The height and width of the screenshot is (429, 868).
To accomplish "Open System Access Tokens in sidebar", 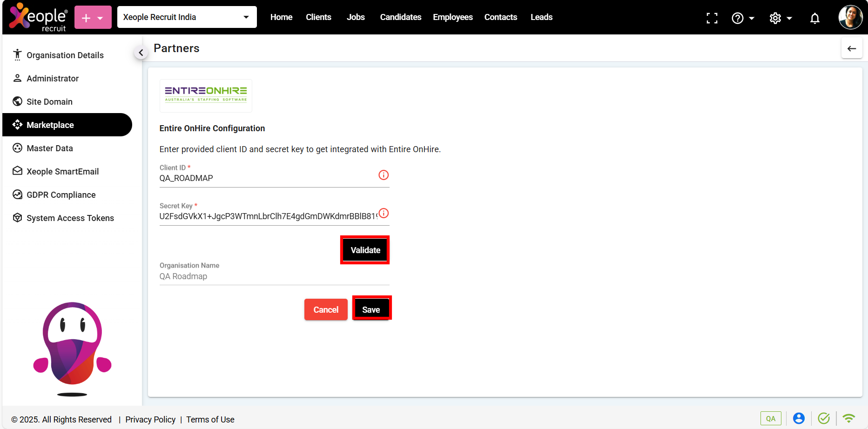I will tap(67, 218).
